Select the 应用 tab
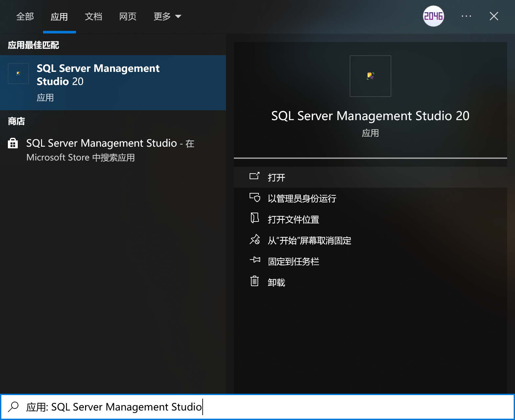The height and width of the screenshot is (420, 515). [59, 16]
